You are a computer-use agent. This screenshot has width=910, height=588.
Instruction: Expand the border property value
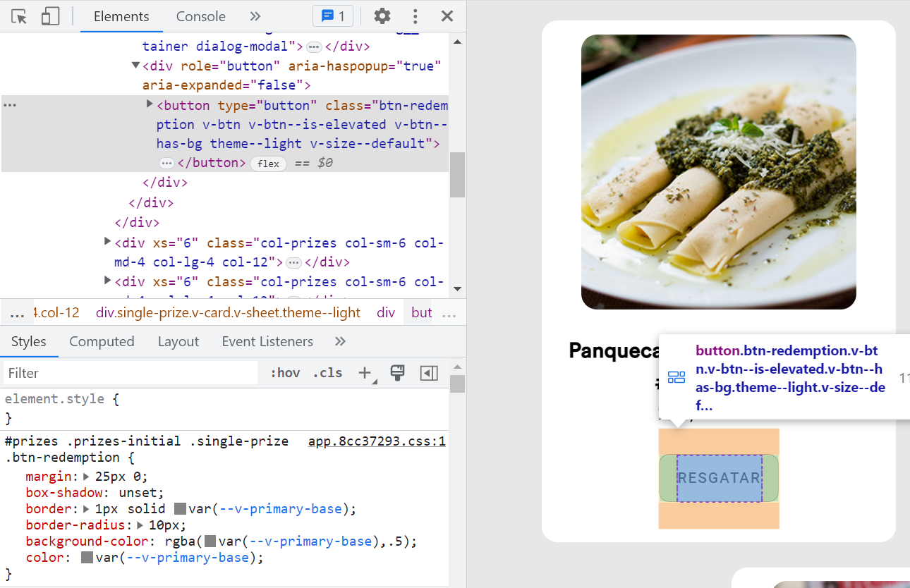[84, 508]
